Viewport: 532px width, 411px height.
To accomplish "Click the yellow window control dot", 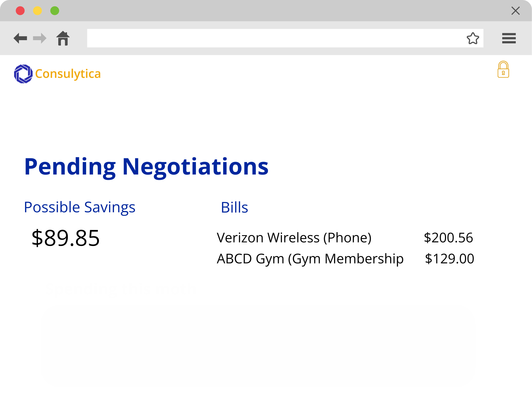I will (38, 11).
